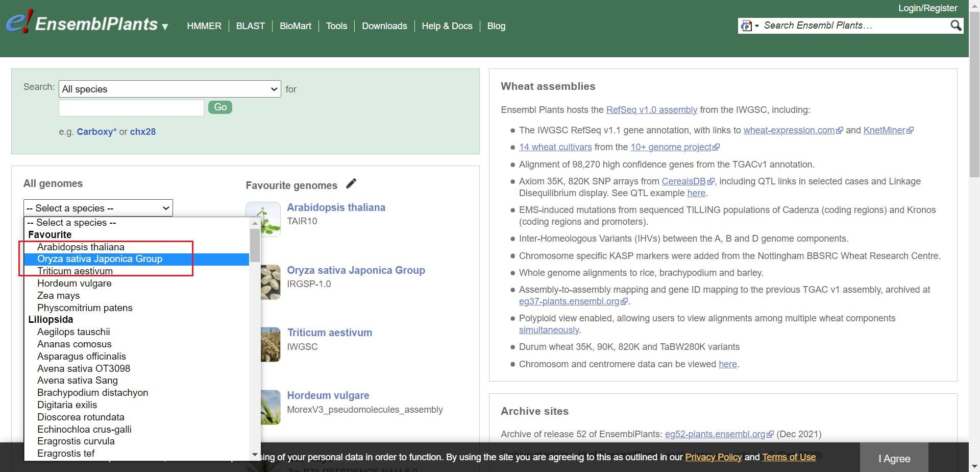Click the species list scrollbar thumb
This screenshot has height=472, width=980.
click(x=255, y=245)
